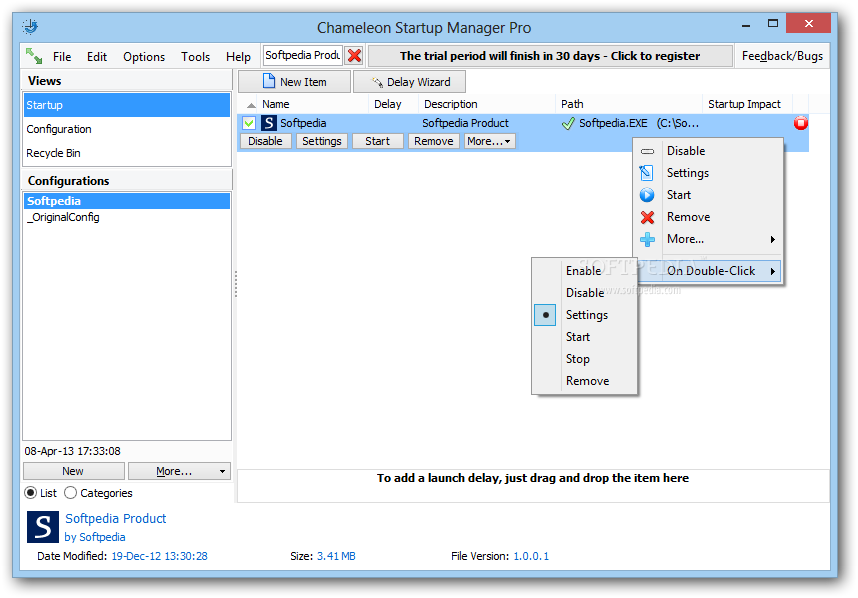The width and height of the screenshot is (858, 598).
Task: Choose Disable in the double-click submenu
Action: tap(585, 293)
